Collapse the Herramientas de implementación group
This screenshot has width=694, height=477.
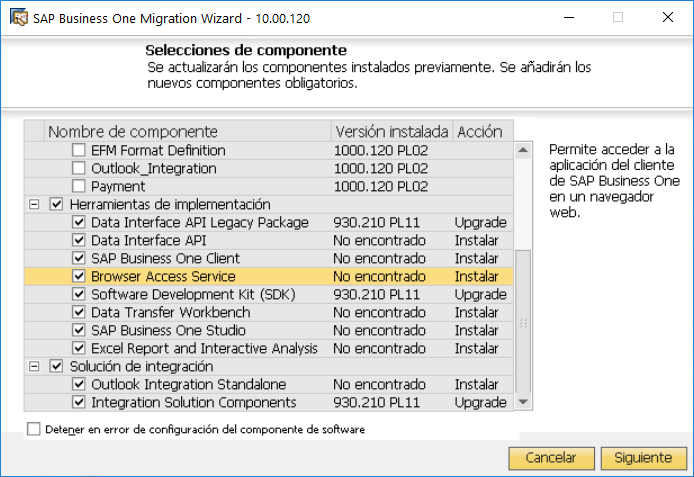tap(34, 204)
